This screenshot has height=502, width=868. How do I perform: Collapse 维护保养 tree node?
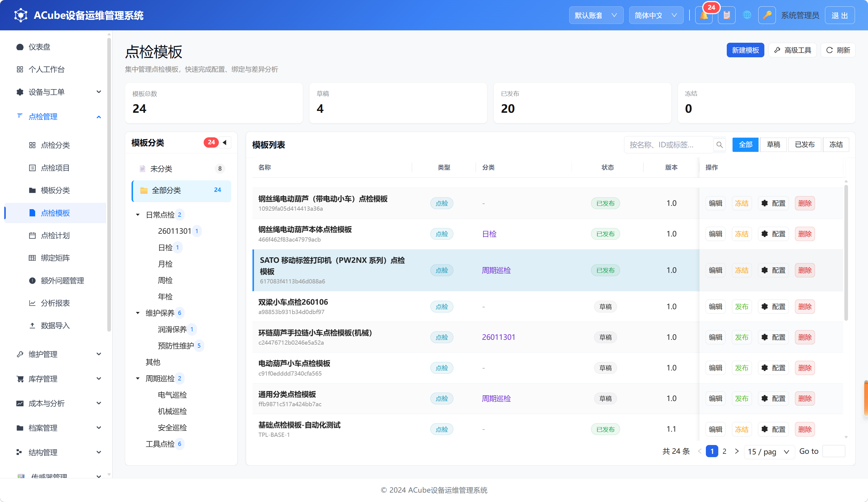coord(138,313)
